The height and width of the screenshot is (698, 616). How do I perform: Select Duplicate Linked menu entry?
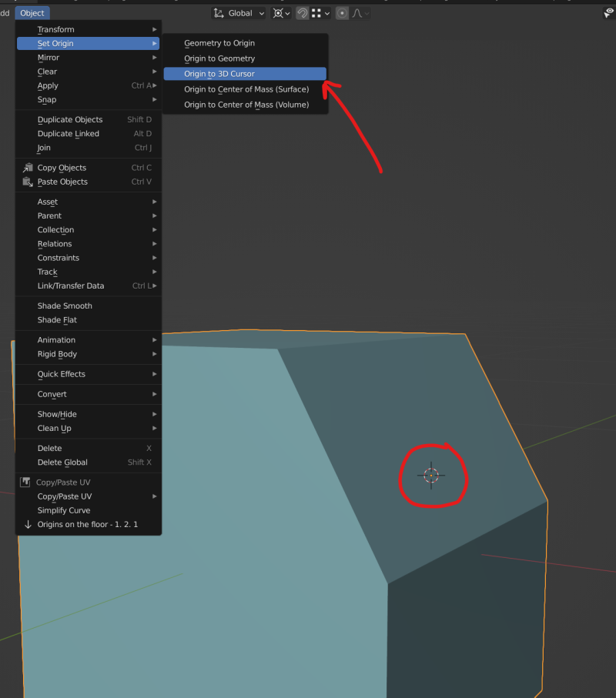pyautogui.click(x=89, y=134)
